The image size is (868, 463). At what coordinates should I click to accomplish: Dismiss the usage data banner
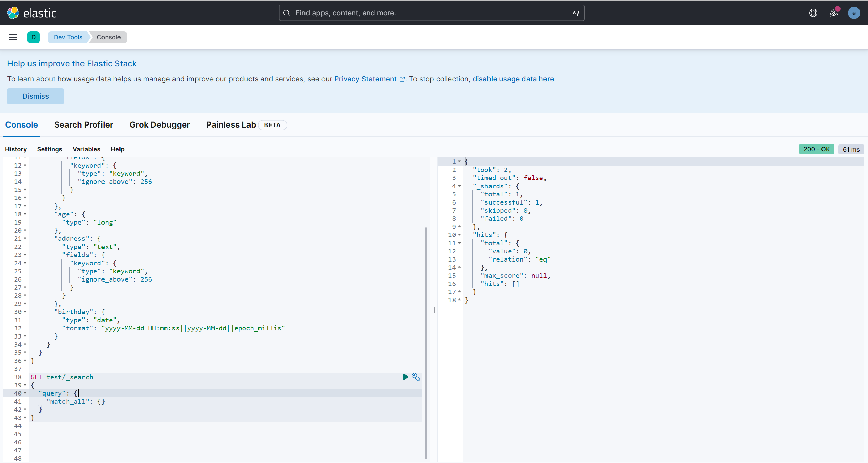click(x=36, y=96)
